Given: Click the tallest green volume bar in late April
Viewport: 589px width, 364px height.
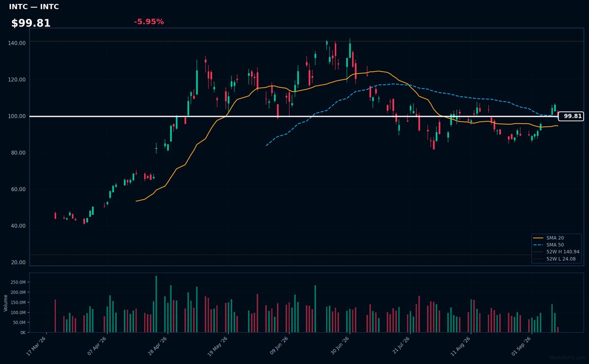Looking at the screenshot, I should pyautogui.click(x=156, y=304).
